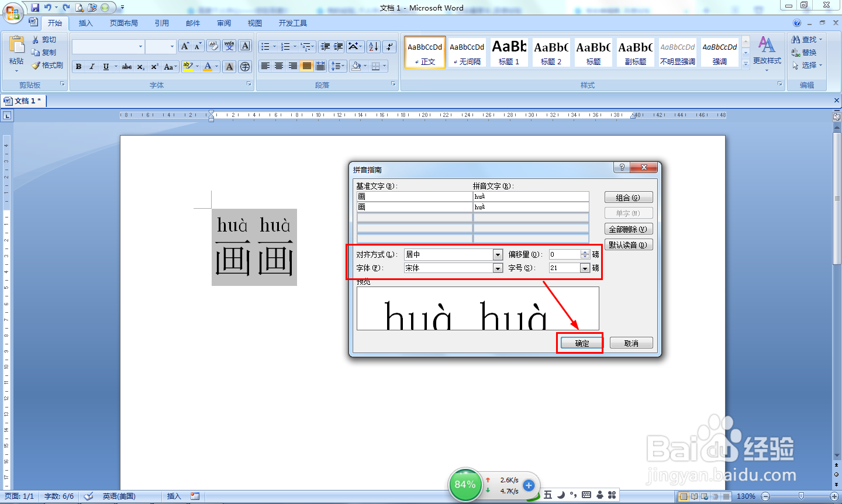
Task: Click the Clear Formatting icon
Action: [x=213, y=46]
